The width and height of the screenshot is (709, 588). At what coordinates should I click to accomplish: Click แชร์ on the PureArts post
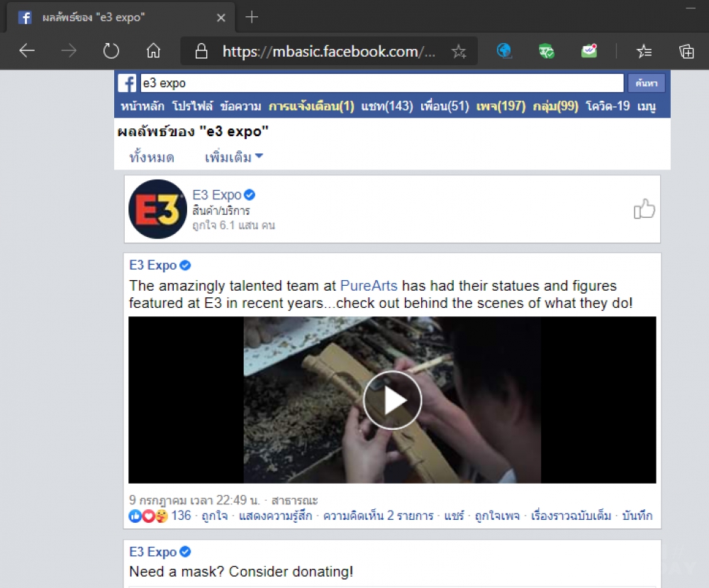454,516
